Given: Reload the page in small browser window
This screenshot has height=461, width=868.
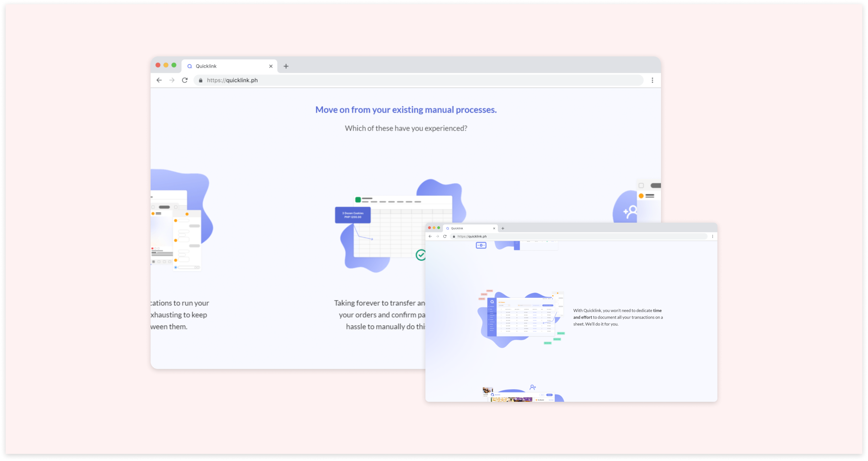Looking at the screenshot, I should click(x=445, y=236).
